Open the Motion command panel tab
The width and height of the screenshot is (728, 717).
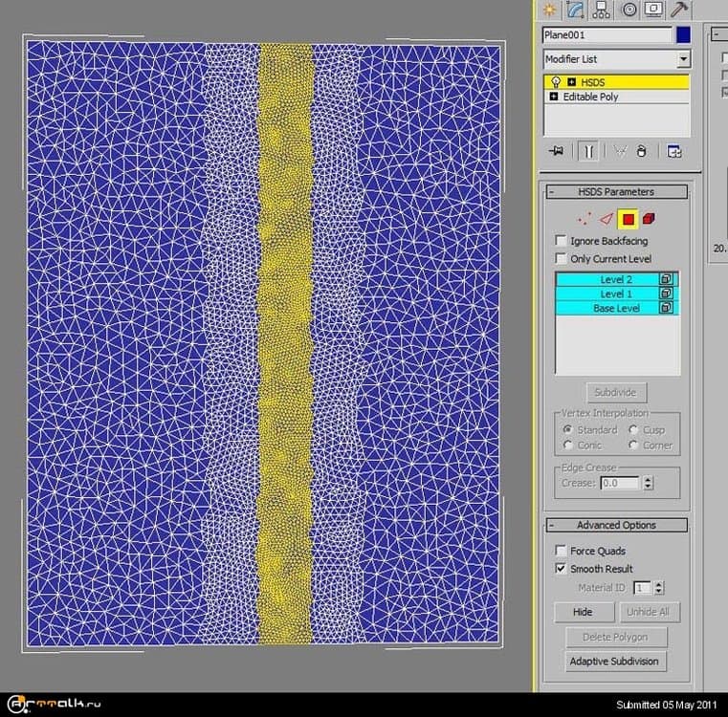[x=629, y=10]
